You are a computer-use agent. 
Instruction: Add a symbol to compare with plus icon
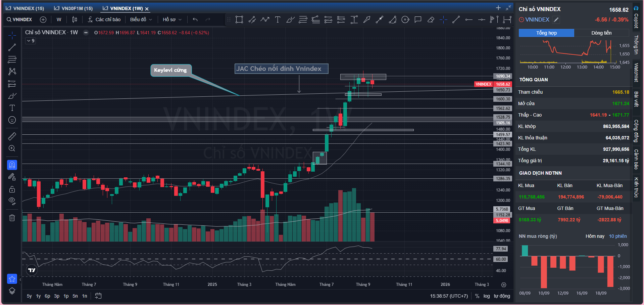43,19
